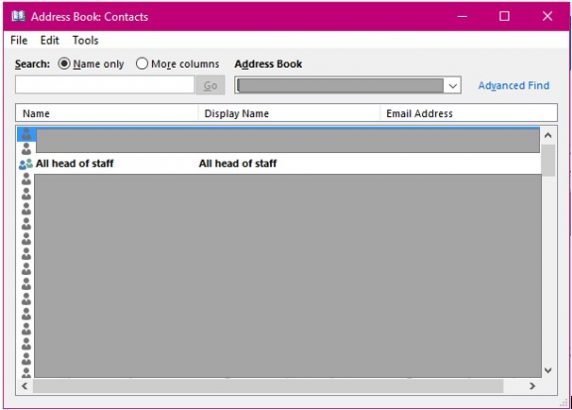Click the vertical scrollbar thumb
The image size is (572, 410).
click(548, 160)
